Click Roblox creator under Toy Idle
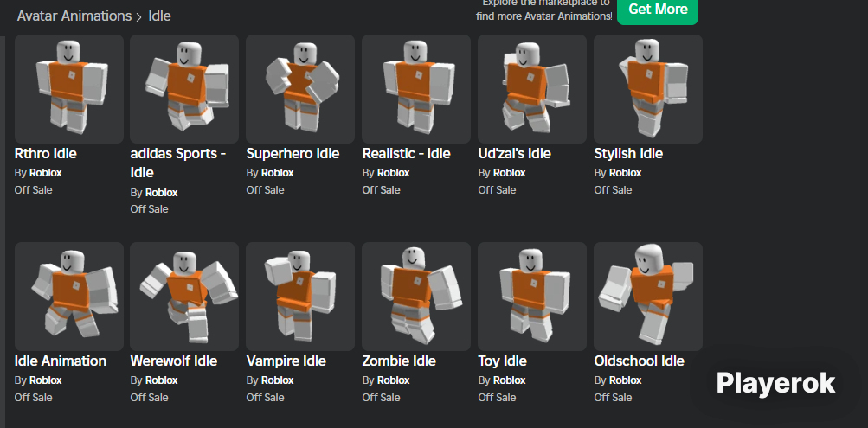This screenshot has width=868, height=428. 509,380
